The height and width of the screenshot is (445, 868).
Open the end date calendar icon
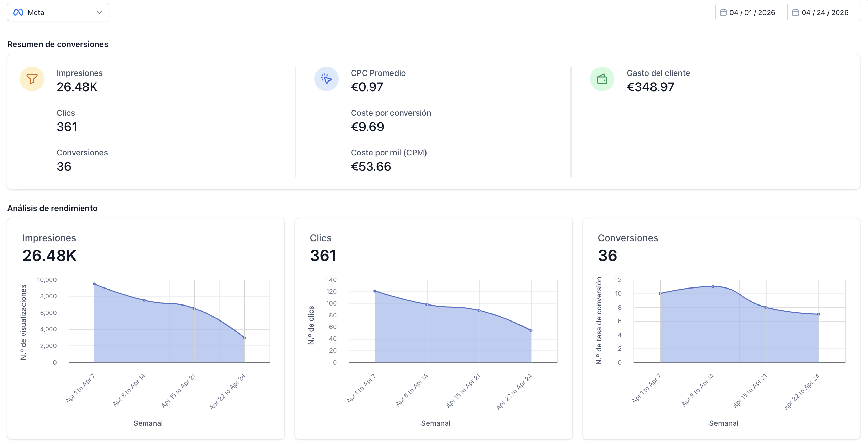pyautogui.click(x=795, y=12)
